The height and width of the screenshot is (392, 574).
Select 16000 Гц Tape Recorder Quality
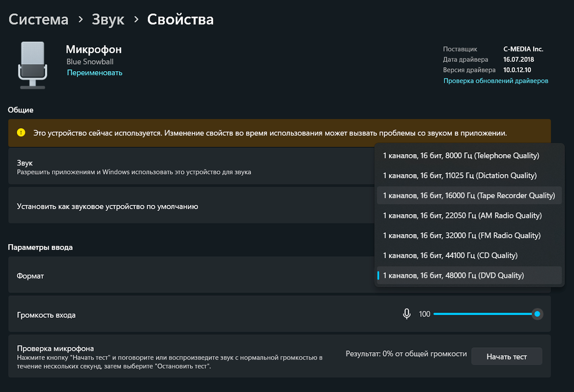click(469, 196)
